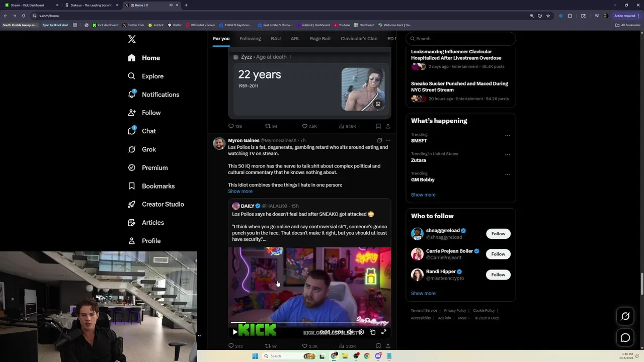Open options for $MSFT trend
This screenshot has width=644, height=362.
pos(507,135)
